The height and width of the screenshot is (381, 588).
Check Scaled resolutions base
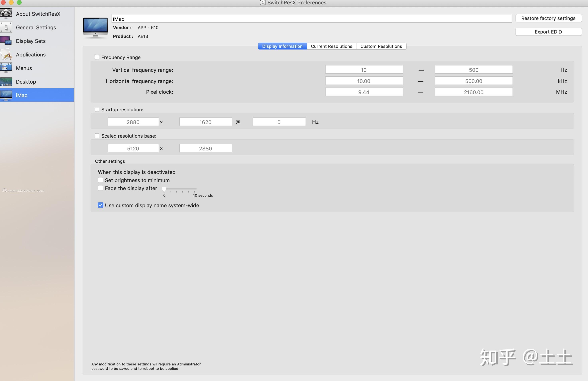(x=97, y=136)
